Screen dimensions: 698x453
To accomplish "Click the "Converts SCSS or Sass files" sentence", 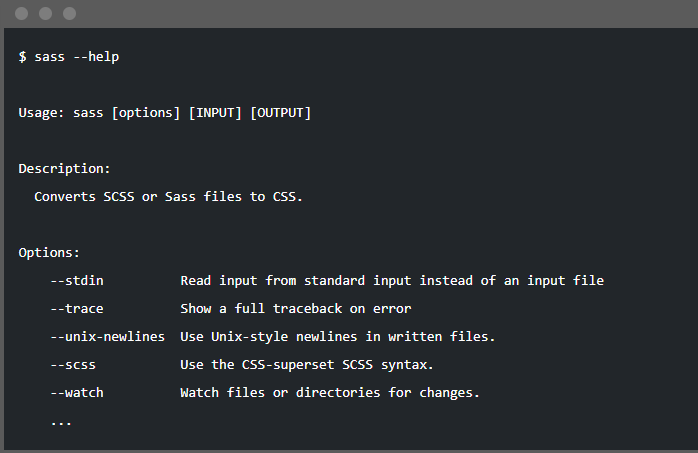I will click(x=168, y=197).
